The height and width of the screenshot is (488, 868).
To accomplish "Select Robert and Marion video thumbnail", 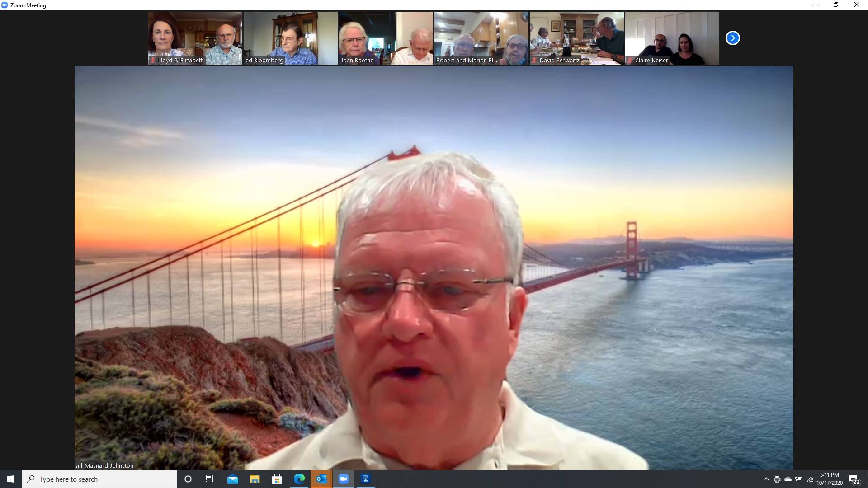I will [x=481, y=38].
